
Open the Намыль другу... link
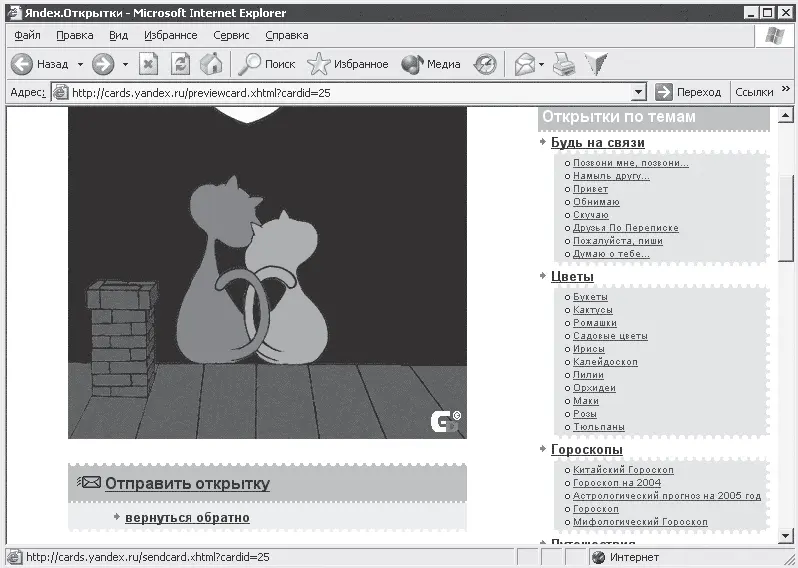[611, 176]
